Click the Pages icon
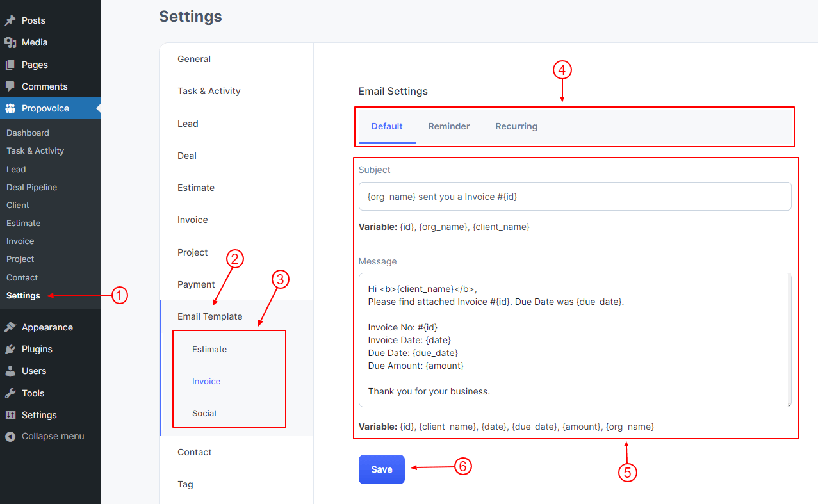This screenshot has height=504, width=818. click(10, 64)
